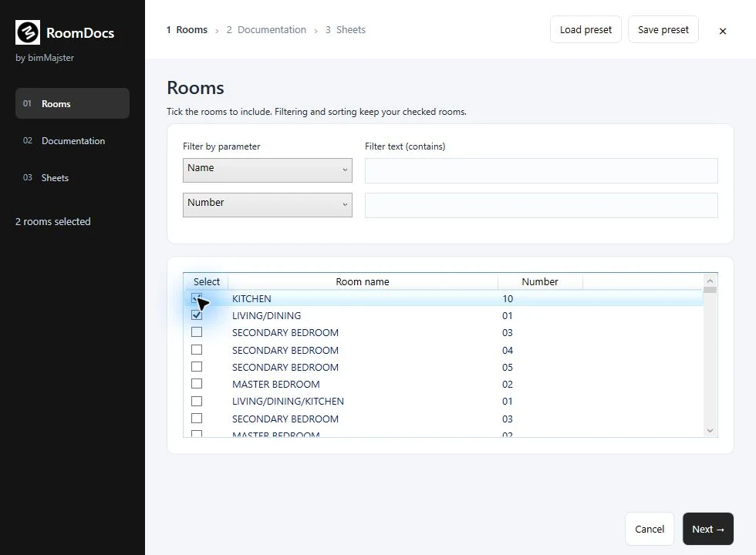This screenshot has width=756, height=555.
Task: Click the "2 rooms selected" status text
Action: (x=53, y=222)
